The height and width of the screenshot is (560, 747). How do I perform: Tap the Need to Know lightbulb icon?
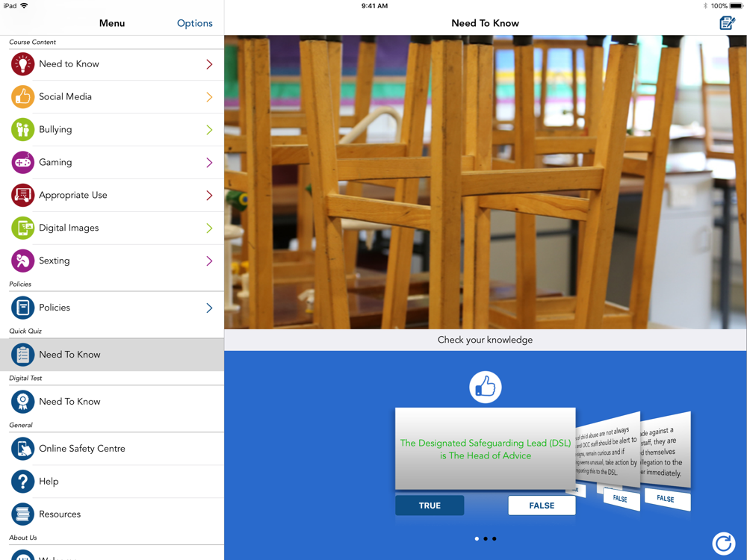point(23,63)
